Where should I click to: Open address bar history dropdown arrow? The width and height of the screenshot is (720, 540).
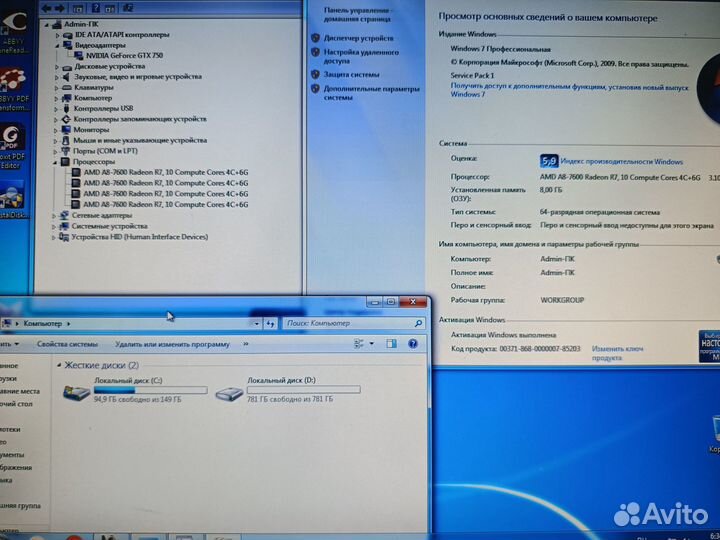tap(256, 324)
